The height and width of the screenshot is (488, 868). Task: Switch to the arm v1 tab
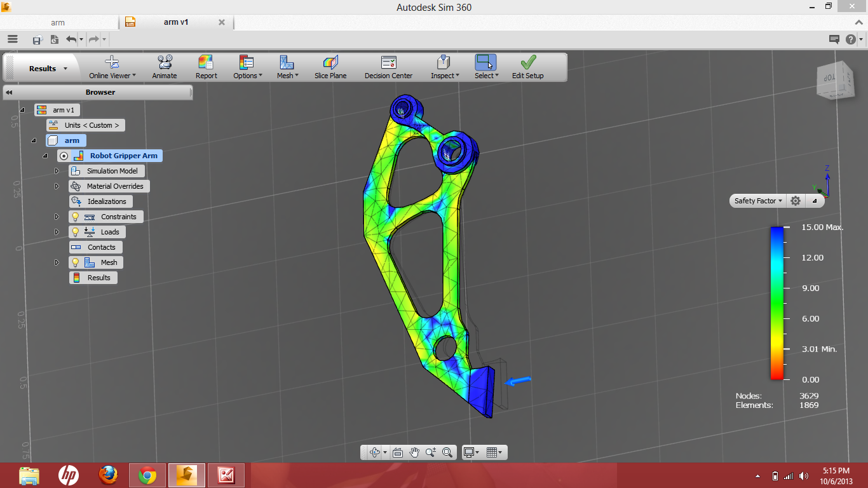point(176,22)
